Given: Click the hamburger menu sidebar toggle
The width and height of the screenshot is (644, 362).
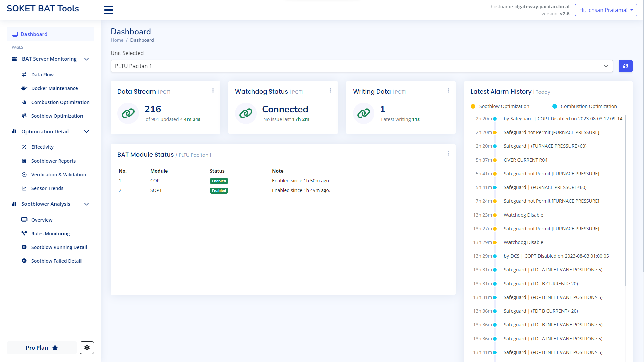Looking at the screenshot, I should click(108, 10).
